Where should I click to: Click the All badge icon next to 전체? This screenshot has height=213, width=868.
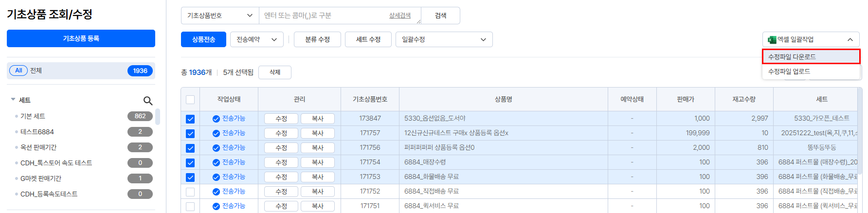pyautogui.click(x=18, y=71)
